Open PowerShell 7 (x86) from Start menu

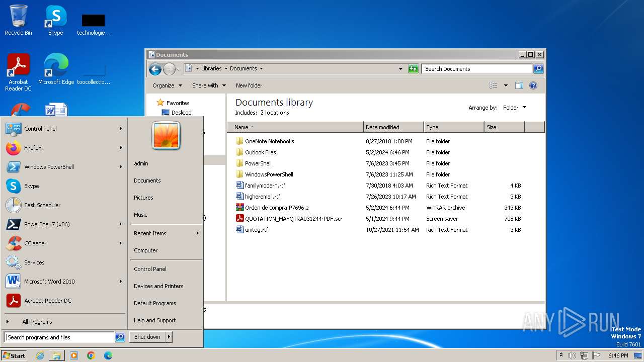coord(64,224)
